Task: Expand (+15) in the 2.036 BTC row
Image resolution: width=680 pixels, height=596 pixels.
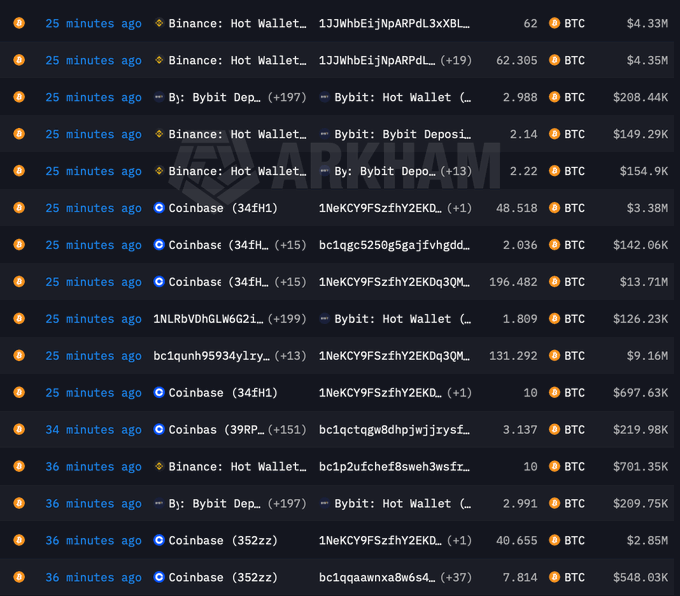Action: (290, 245)
